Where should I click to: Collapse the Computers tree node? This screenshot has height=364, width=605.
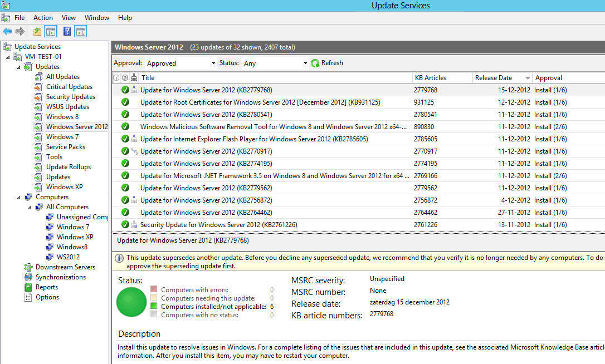[19, 197]
